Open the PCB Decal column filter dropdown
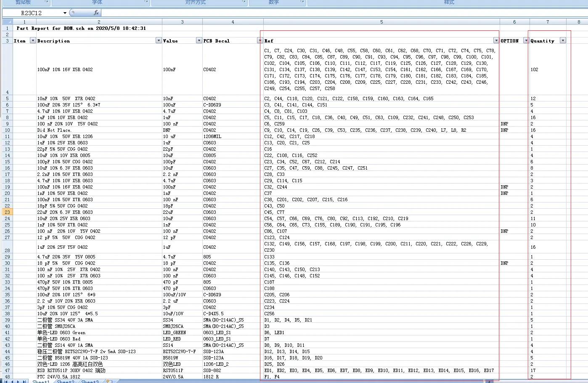Viewport: 588px width, 383px height. (260, 40)
